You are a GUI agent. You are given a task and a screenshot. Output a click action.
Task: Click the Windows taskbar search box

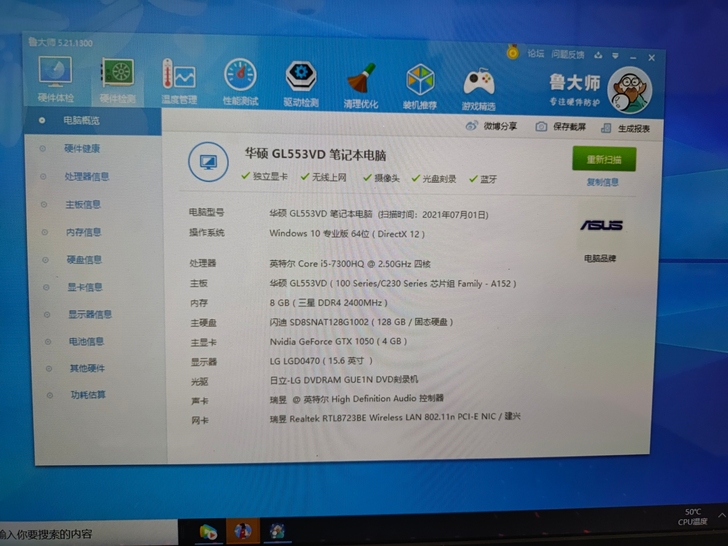[88, 533]
